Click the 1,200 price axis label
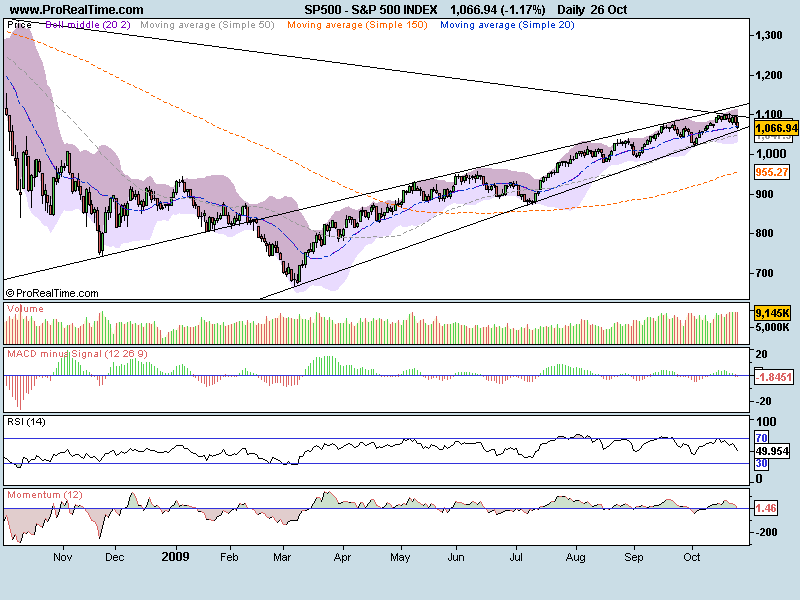Viewport: 800px width, 600px height. point(769,75)
